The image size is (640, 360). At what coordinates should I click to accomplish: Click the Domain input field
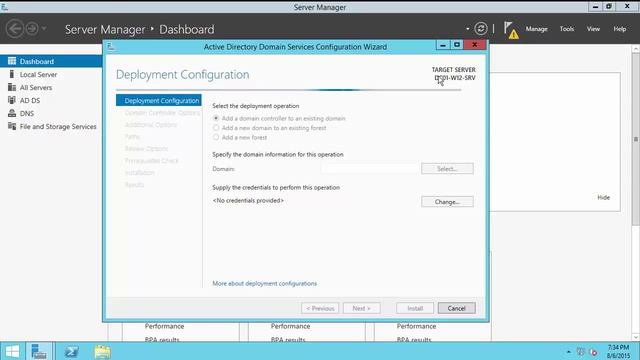[x=369, y=169]
